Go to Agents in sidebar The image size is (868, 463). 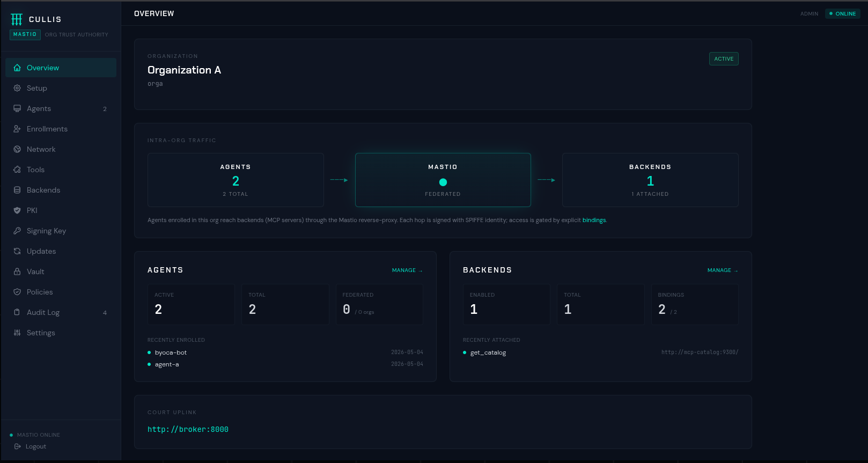click(61, 108)
